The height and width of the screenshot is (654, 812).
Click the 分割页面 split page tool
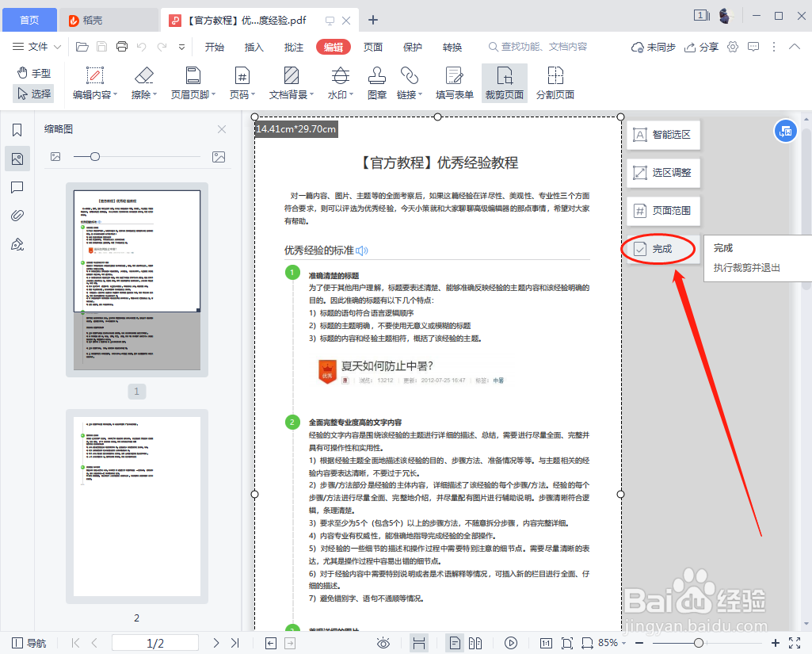coord(555,83)
